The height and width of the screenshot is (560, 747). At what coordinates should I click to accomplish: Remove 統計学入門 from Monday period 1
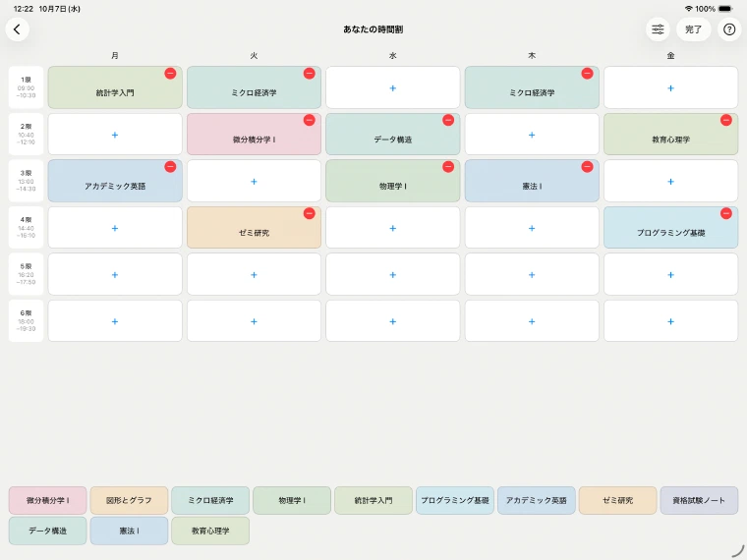170,74
